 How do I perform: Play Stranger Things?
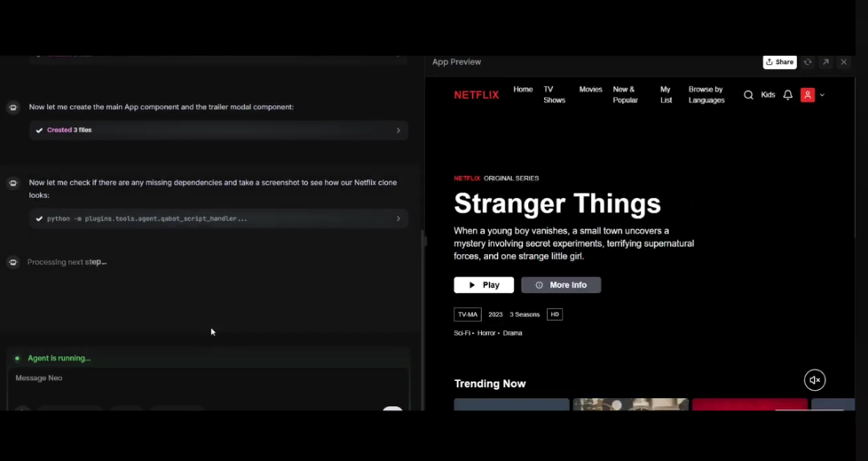(x=484, y=285)
